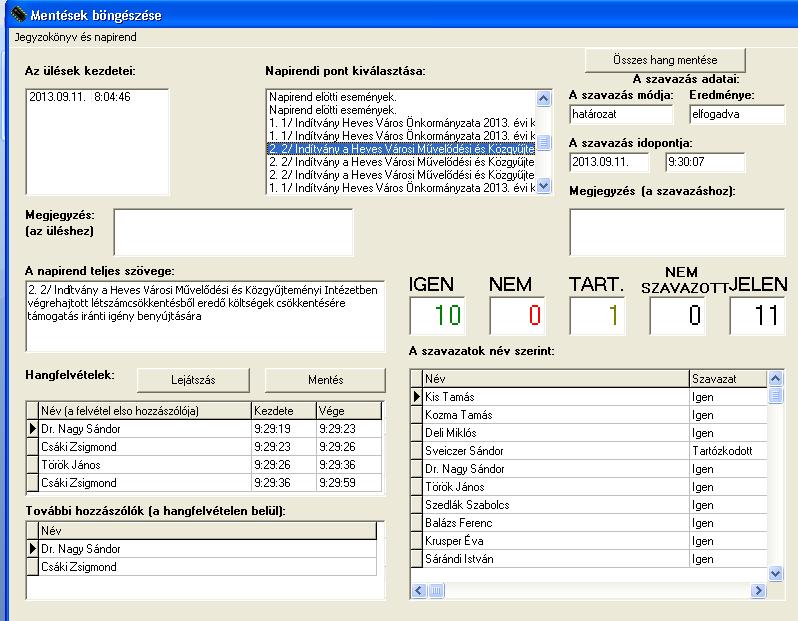Click the Név header of További hozzászólók table
The width and height of the screenshot is (798, 621).
(x=208, y=531)
